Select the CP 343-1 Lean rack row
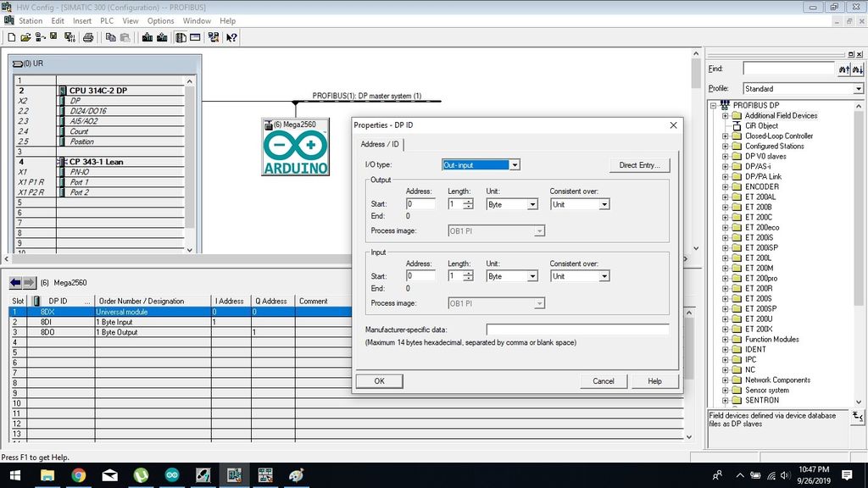The height and width of the screenshot is (488, 868). [x=100, y=162]
